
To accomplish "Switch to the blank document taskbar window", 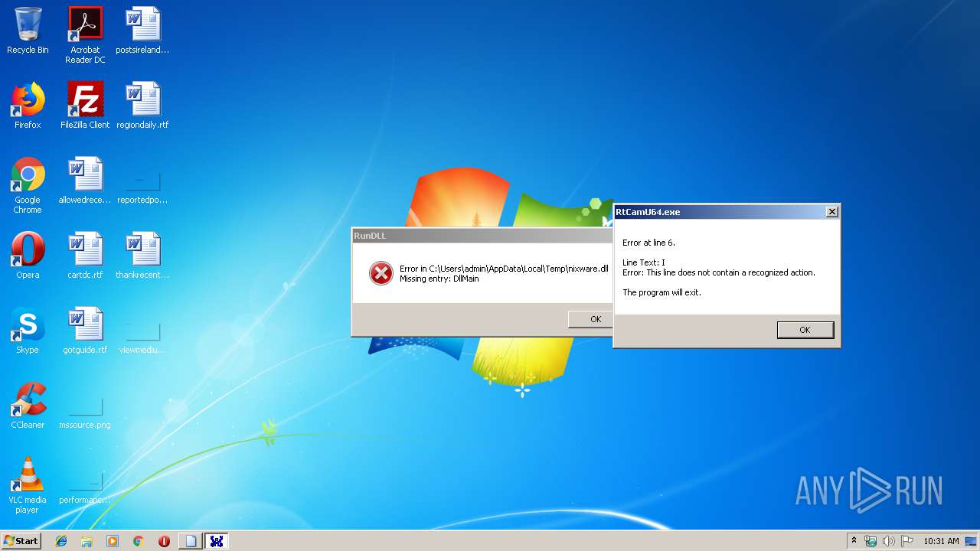I will 191,541.
